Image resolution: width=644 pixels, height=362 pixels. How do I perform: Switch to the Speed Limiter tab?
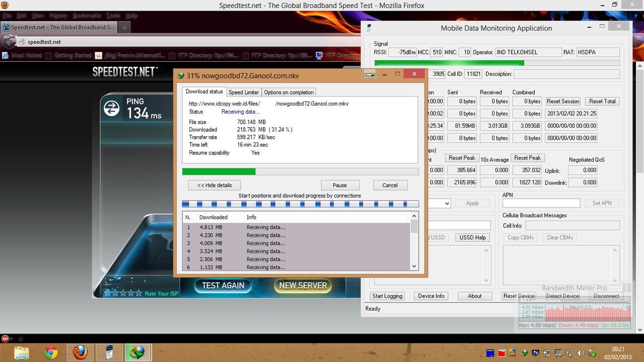click(244, 92)
